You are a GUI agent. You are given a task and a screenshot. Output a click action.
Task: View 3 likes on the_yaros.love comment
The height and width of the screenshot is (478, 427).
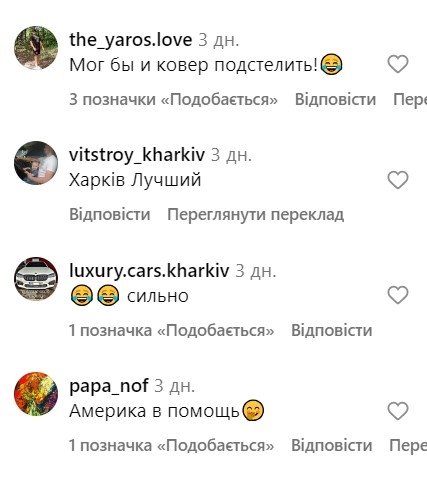tap(173, 99)
